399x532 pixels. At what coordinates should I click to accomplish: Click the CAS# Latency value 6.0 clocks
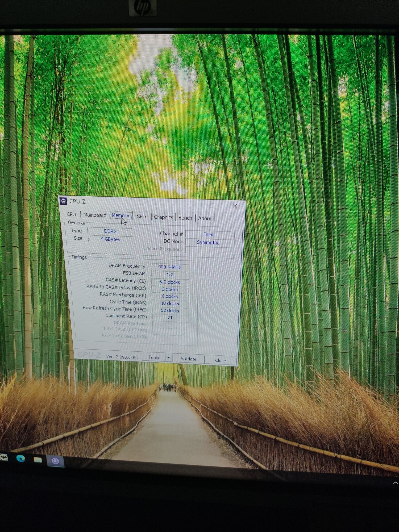pyautogui.click(x=170, y=282)
